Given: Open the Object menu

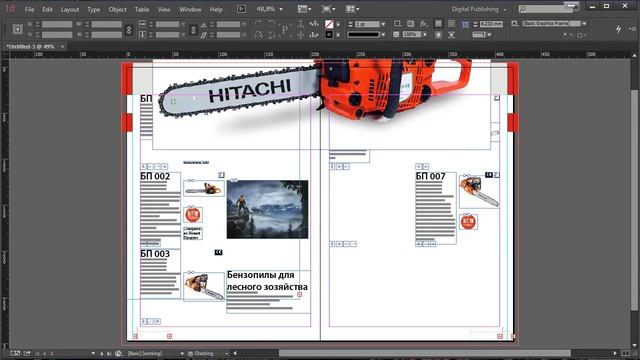Looking at the screenshot, I should [118, 9].
